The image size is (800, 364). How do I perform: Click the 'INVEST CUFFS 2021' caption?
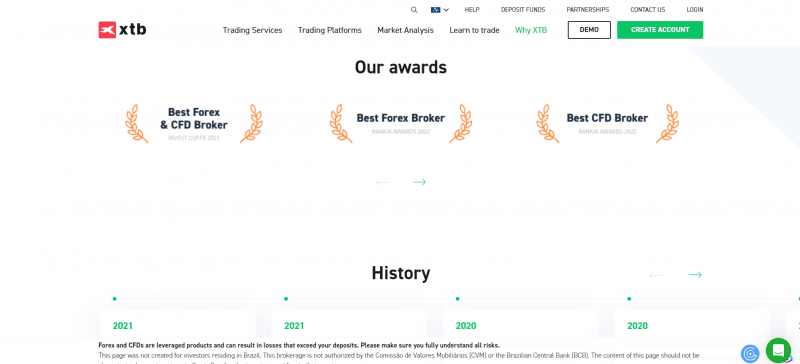click(x=194, y=138)
